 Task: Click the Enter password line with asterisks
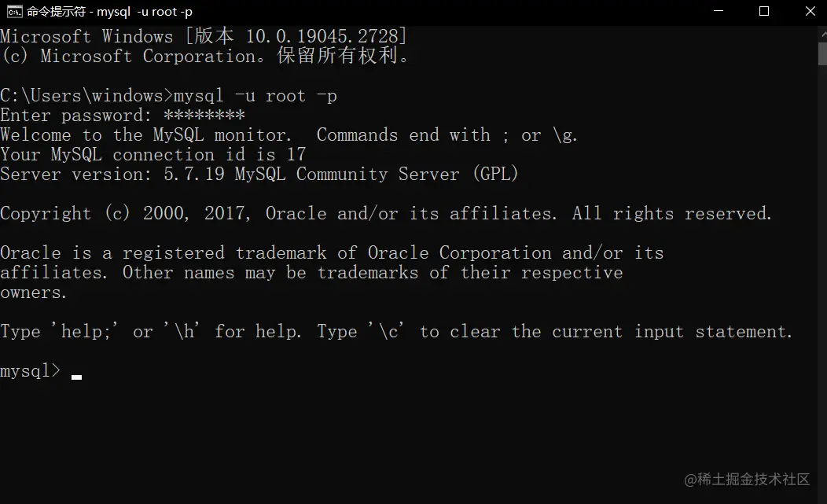point(122,115)
